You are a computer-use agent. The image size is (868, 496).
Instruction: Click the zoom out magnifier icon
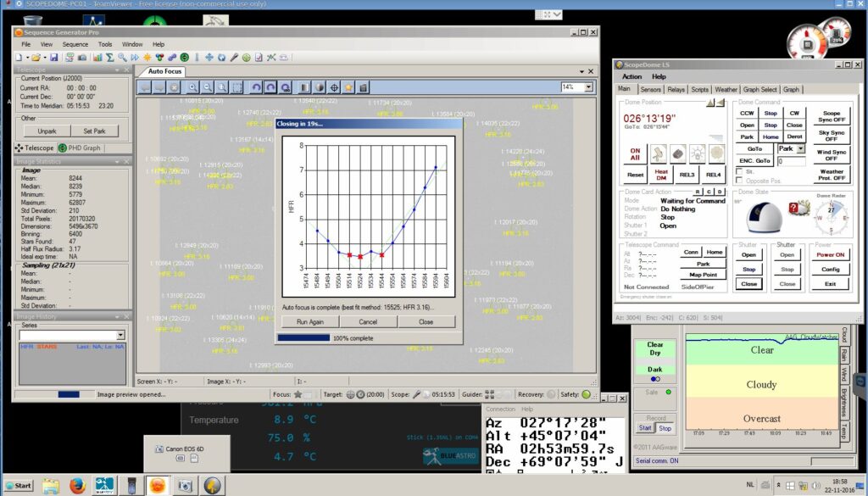[x=207, y=87]
